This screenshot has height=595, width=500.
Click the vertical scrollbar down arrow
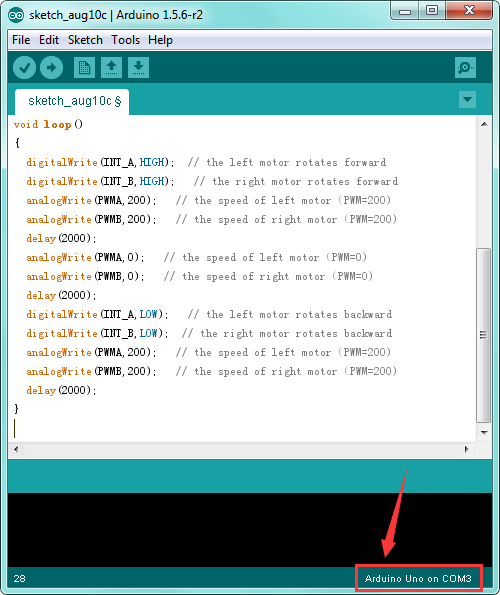(484, 432)
